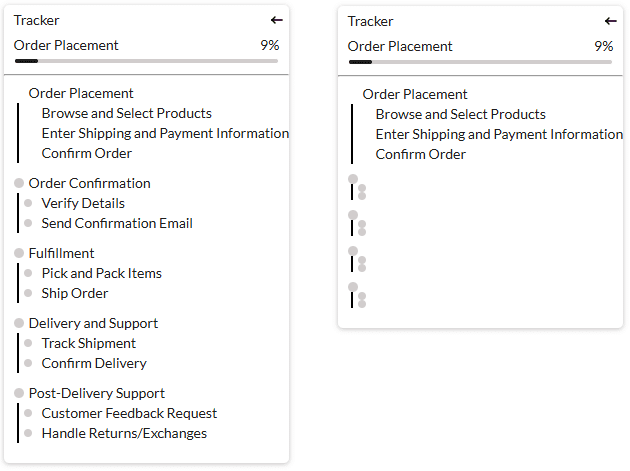The image size is (630, 471).
Task: Click the Customer Feedback Request step
Action: click(129, 413)
